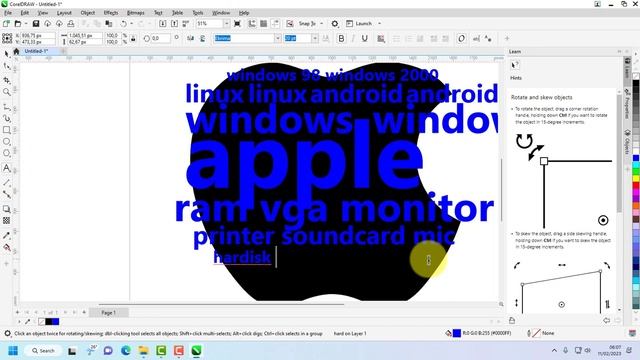Select the Artistic Media tool
This screenshot has height=360, width=640.
point(7,118)
